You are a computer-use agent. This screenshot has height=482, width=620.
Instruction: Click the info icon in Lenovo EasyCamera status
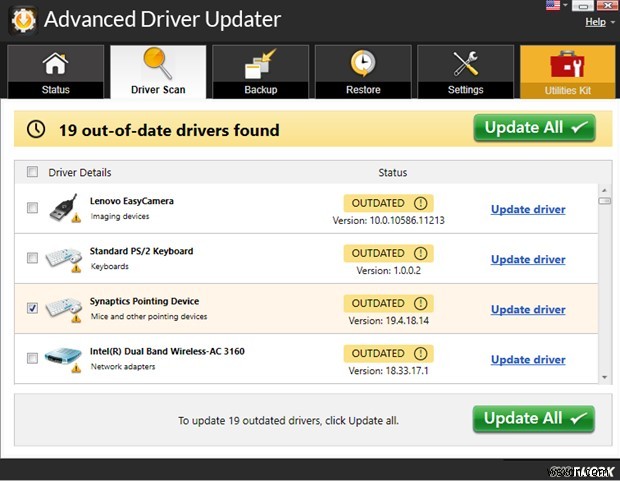click(x=420, y=203)
